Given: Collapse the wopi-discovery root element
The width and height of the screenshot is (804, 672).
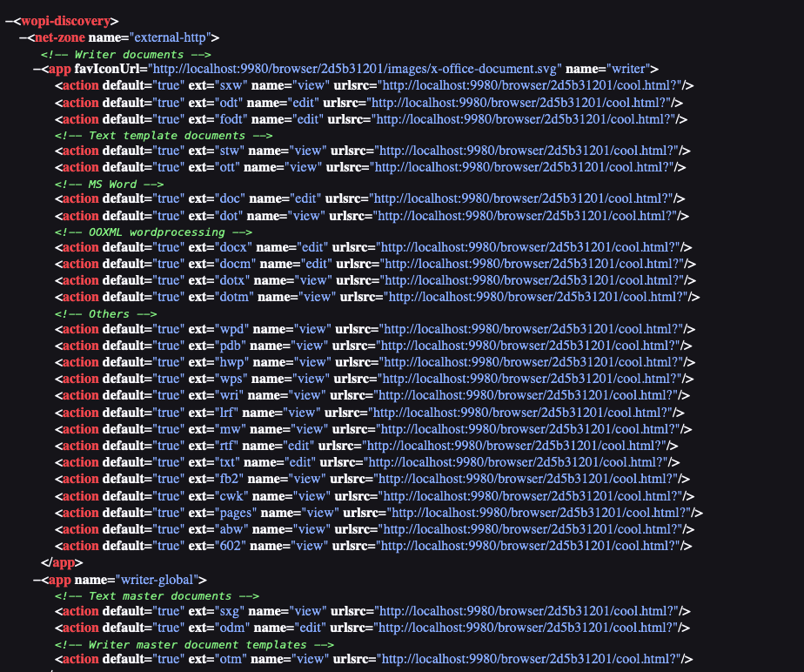Looking at the screenshot, I should tap(9, 20).
